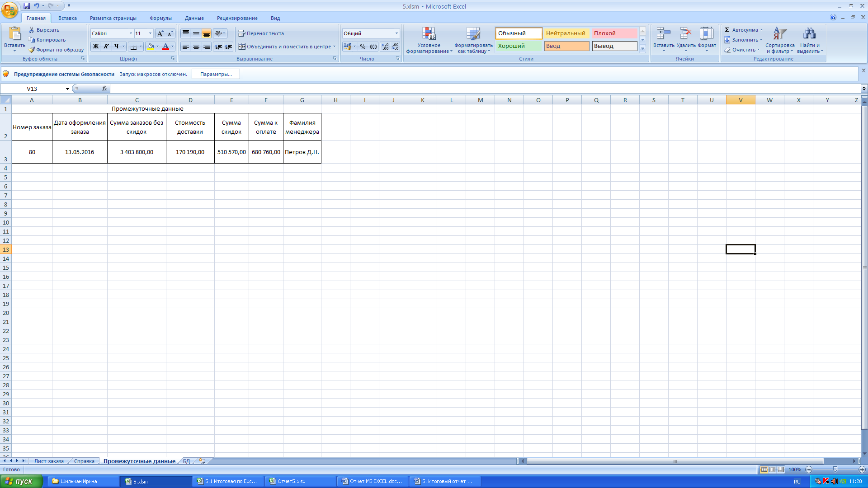The image size is (868, 488).
Task: Click the fill color bucket swatch
Action: [x=151, y=47]
